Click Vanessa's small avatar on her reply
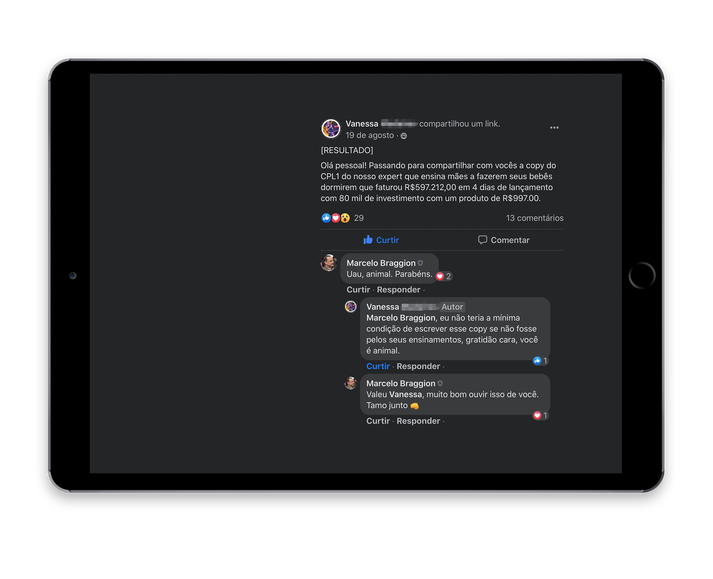 [x=350, y=307]
